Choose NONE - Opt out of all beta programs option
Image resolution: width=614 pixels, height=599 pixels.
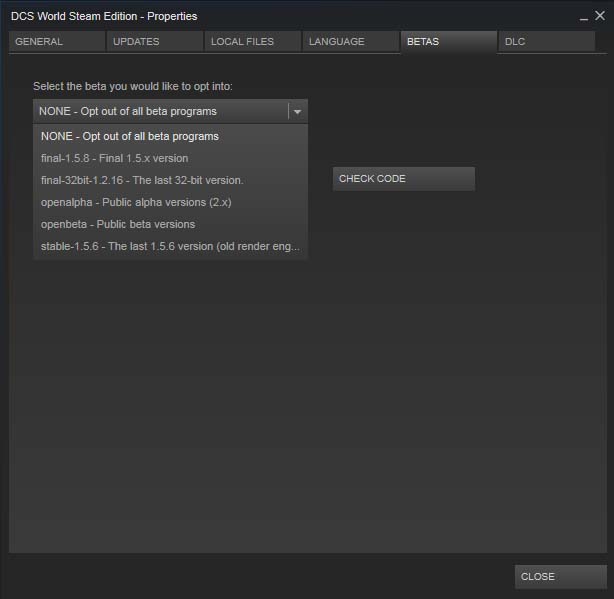point(170,136)
